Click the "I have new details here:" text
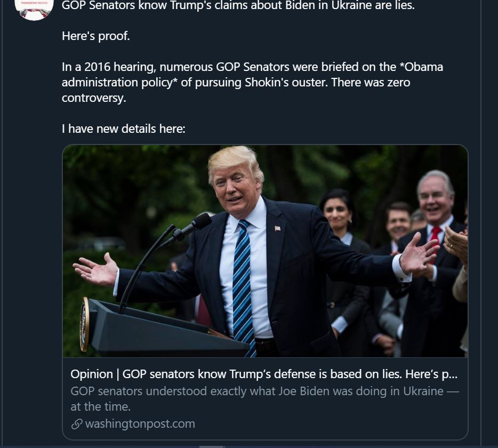Viewport: 498px width, 448px height. pos(124,129)
